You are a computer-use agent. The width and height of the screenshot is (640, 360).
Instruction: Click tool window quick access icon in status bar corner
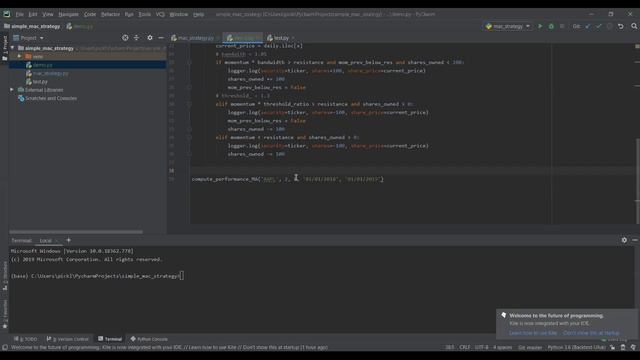point(4,348)
